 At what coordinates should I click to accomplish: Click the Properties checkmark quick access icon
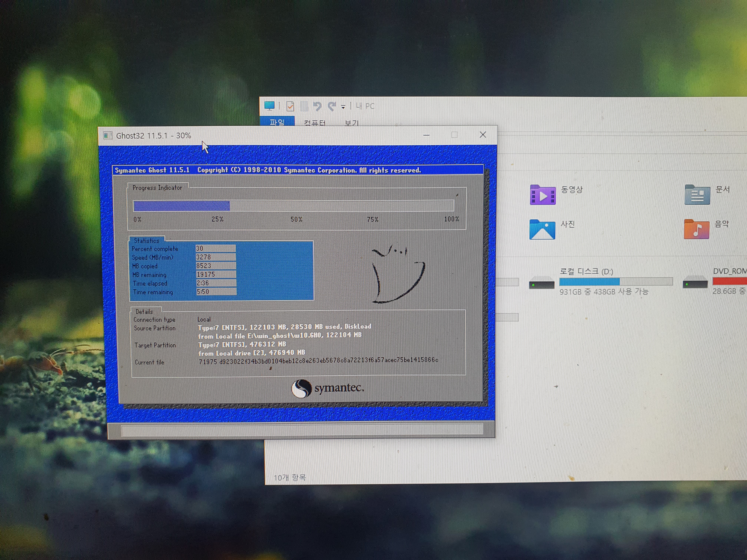tap(290, 106)
